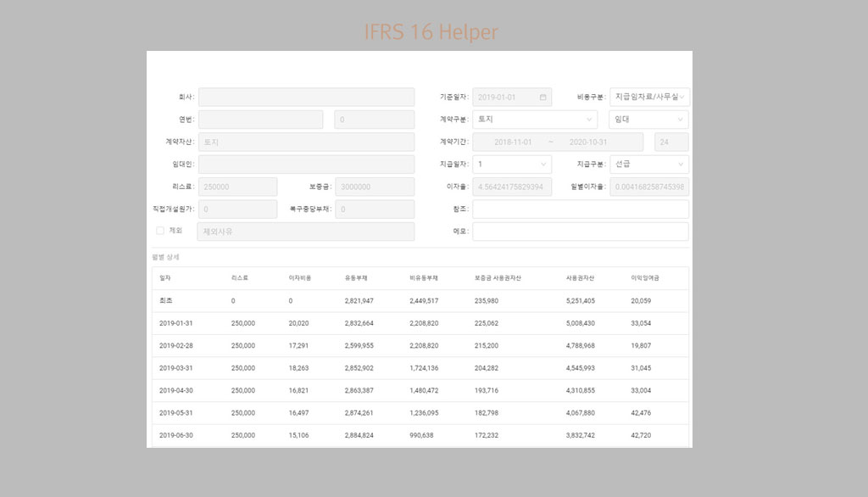Click the 임대인 input field

(306, 165)
